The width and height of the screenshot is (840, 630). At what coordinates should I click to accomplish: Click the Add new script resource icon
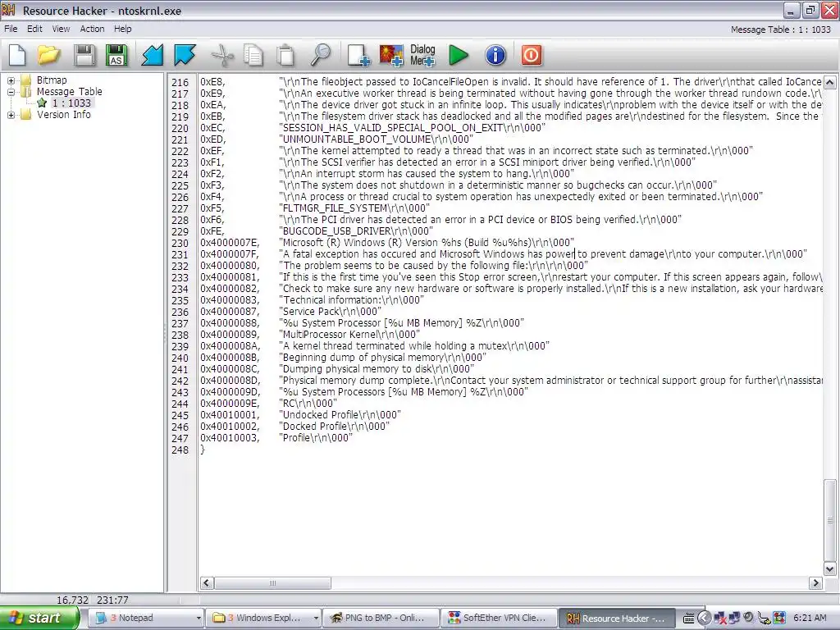pos(358,55)
